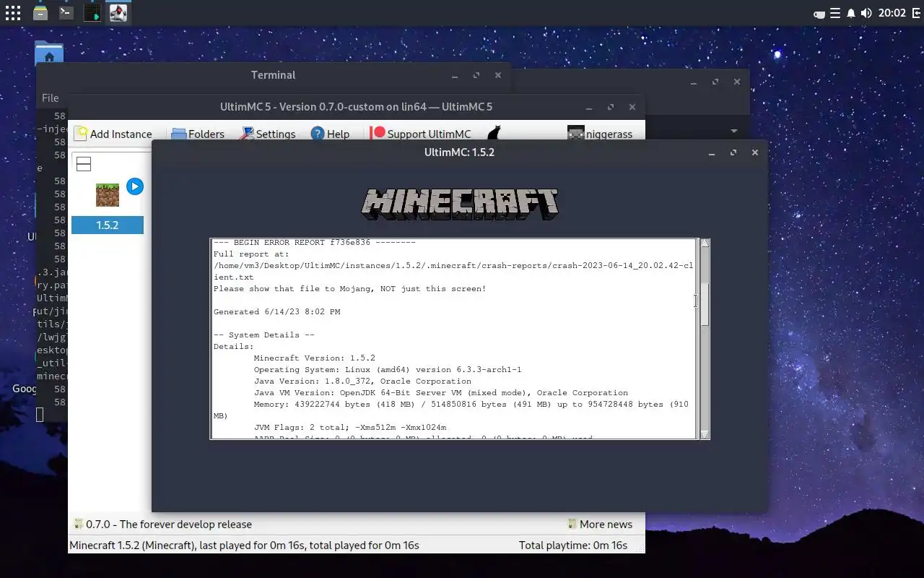Maximize the UltimMC: 1.5.2 window
The width and height of the screenshot is (924, 578).
(733, 152)
